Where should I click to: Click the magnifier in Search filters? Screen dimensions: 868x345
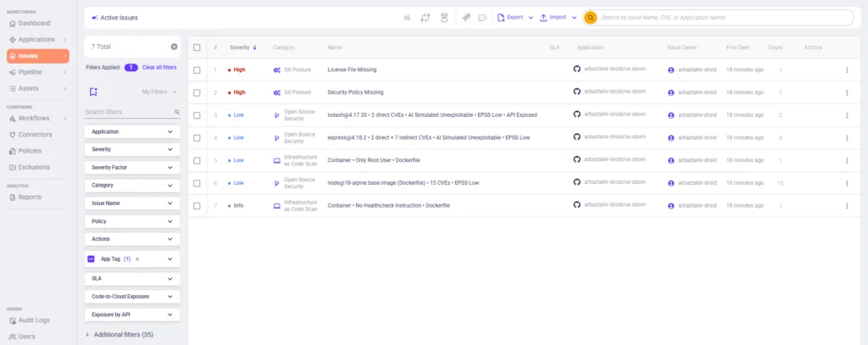pyautogui.click(x=177, y=112)
